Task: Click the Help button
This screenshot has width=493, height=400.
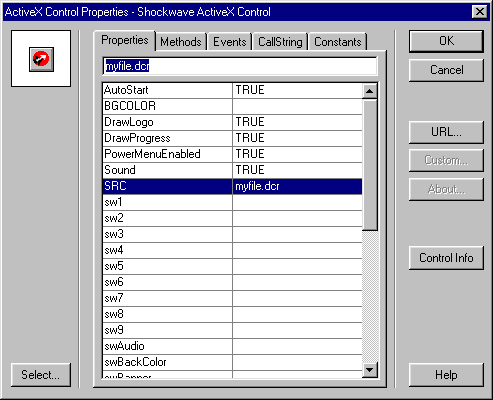Action: [x=446, y=375]
